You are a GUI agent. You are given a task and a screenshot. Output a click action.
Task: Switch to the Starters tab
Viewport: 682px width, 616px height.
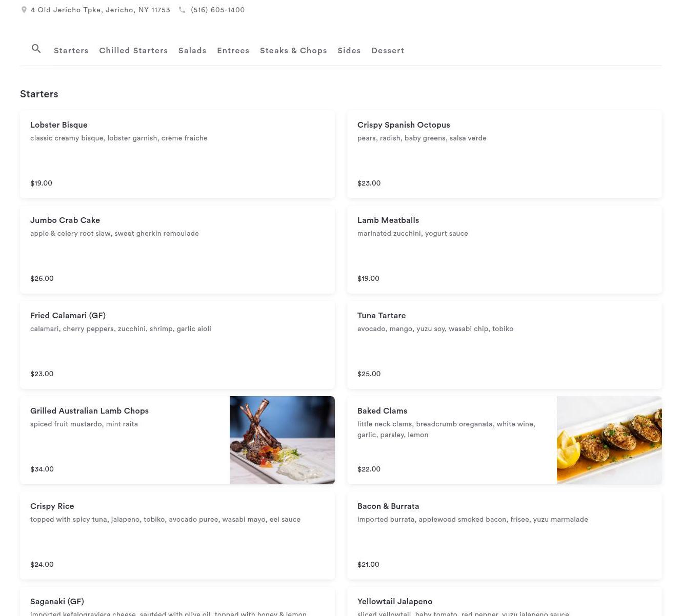[71, 51]
